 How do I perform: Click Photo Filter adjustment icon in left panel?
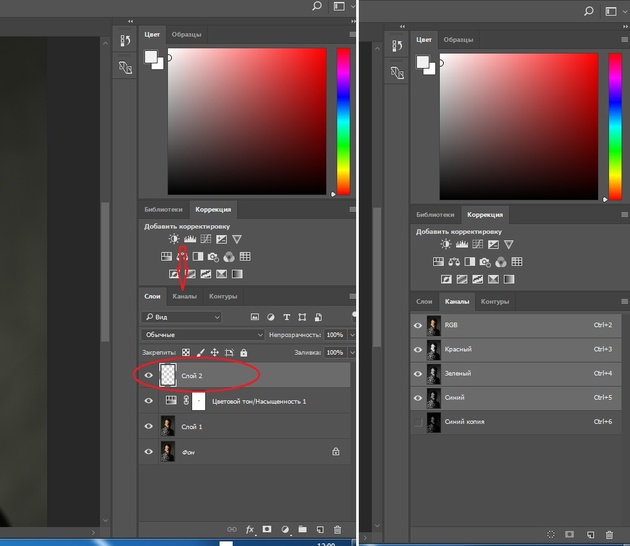[213, 257]
